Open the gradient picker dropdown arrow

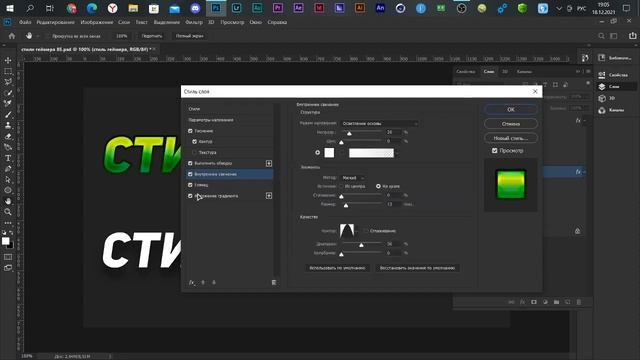397,153
